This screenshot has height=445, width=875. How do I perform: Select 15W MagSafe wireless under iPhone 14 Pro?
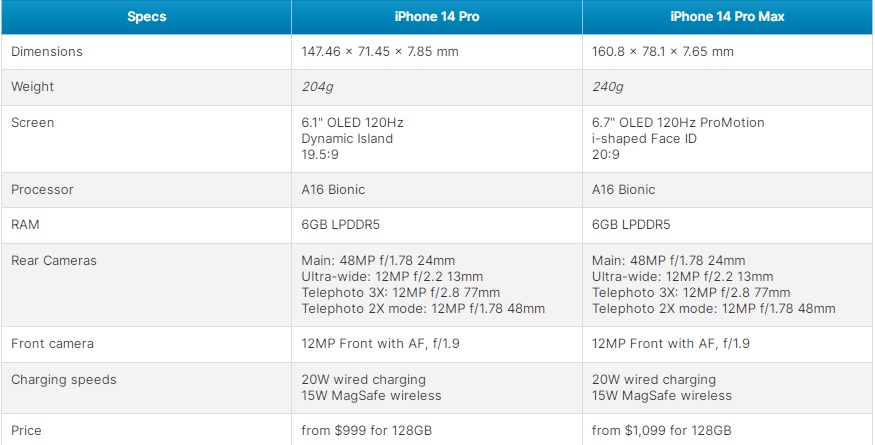click(371, 396)
